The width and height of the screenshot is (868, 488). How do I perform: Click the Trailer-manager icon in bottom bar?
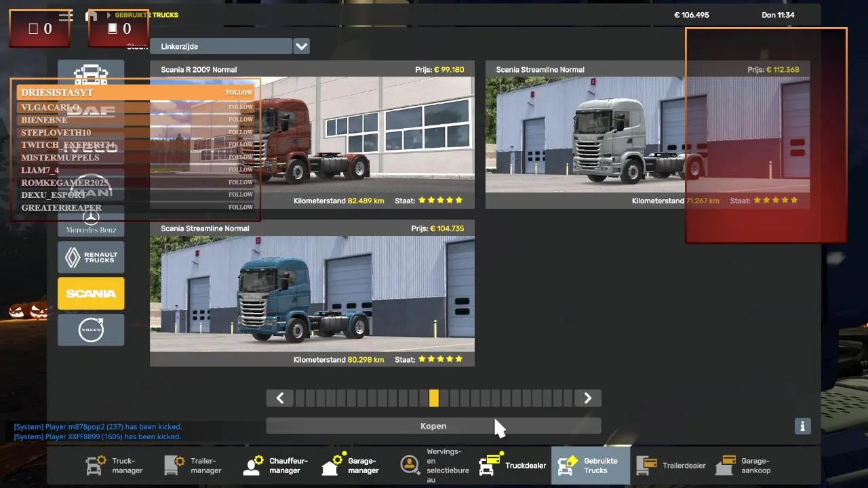pyautogui.click(x=174, y=466)
